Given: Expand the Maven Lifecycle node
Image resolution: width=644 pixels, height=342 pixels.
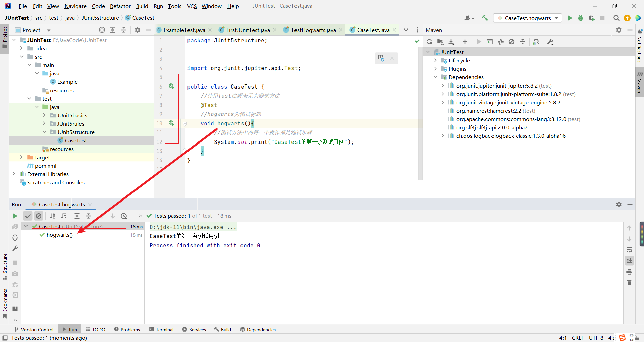Looking at the screenshot, I should (x=435, y=60).
